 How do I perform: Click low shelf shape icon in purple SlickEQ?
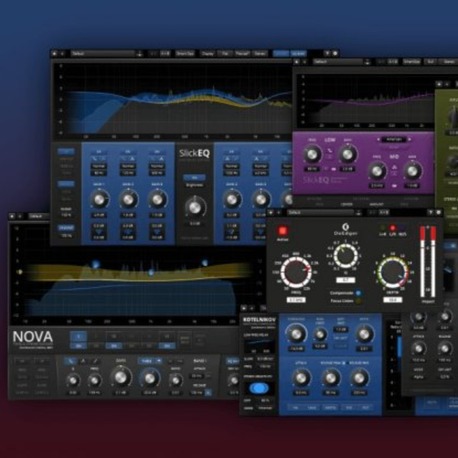coord(330,151)
